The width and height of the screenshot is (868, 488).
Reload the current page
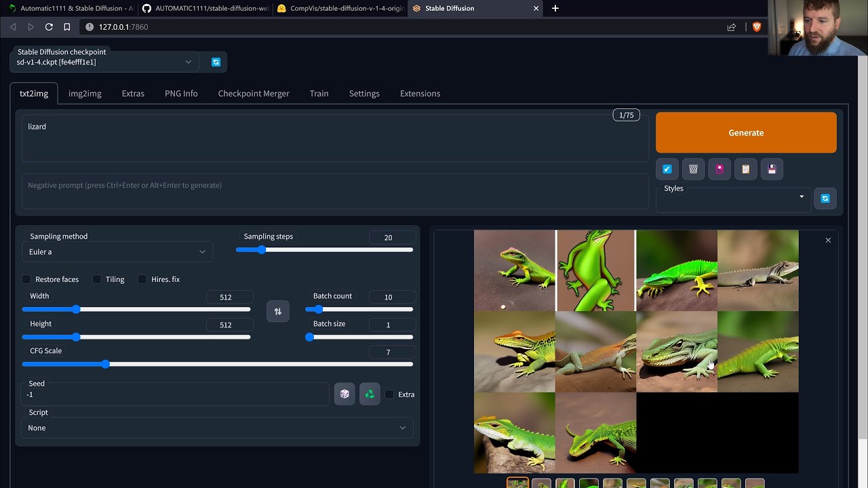click(49, 27)
